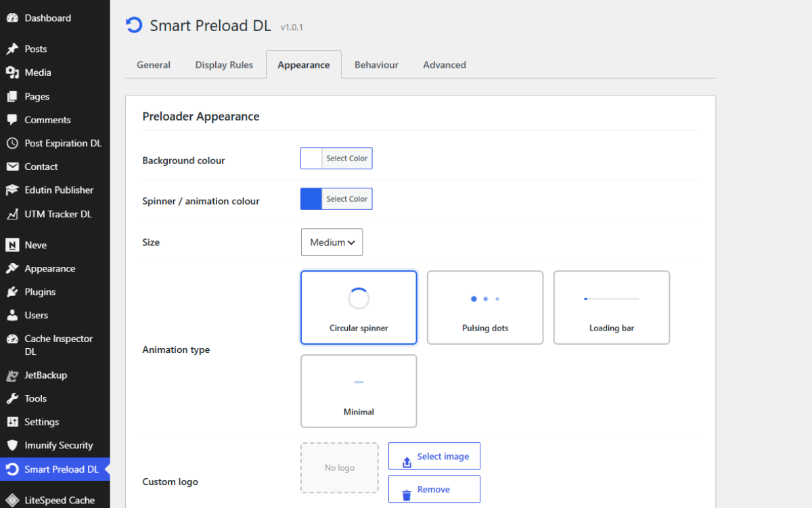
Task: Switch to the General tab
Action: pyautogui.click(x=154, y=65)
